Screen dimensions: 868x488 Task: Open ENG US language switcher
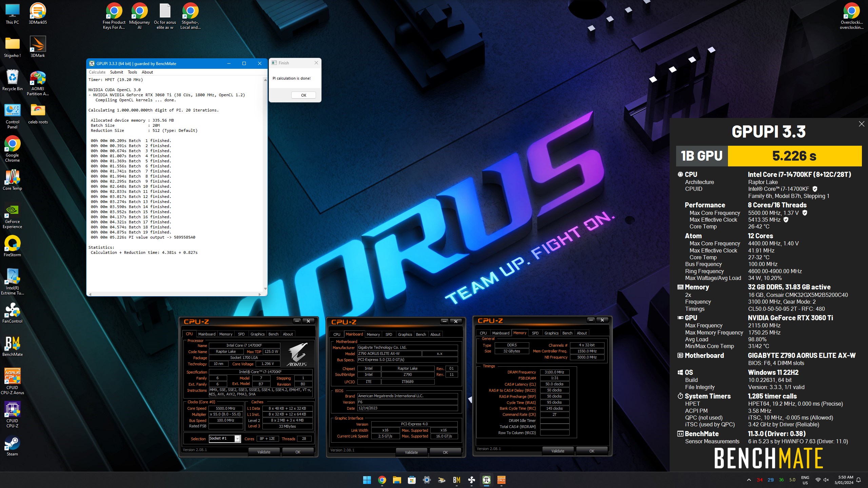[805, 480]
